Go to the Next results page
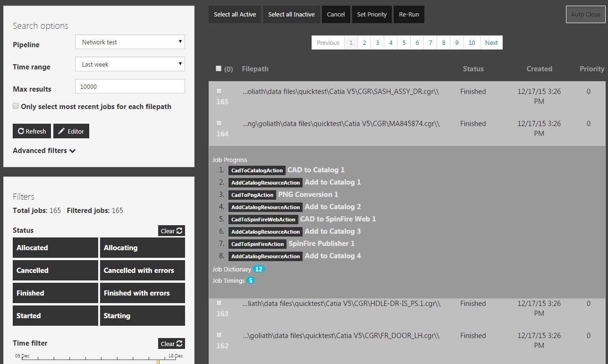The image size is (608, 364). (491, 42)
